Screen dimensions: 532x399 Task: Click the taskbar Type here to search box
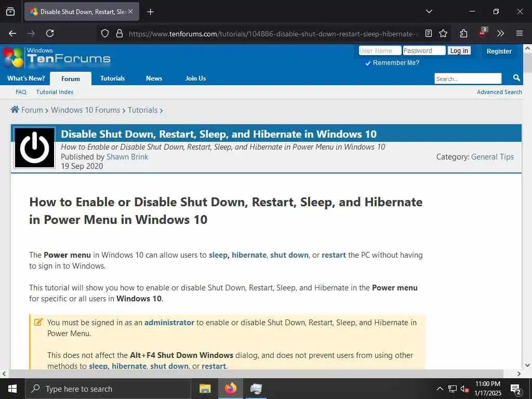pyautogui.click(x=108, y=389)
